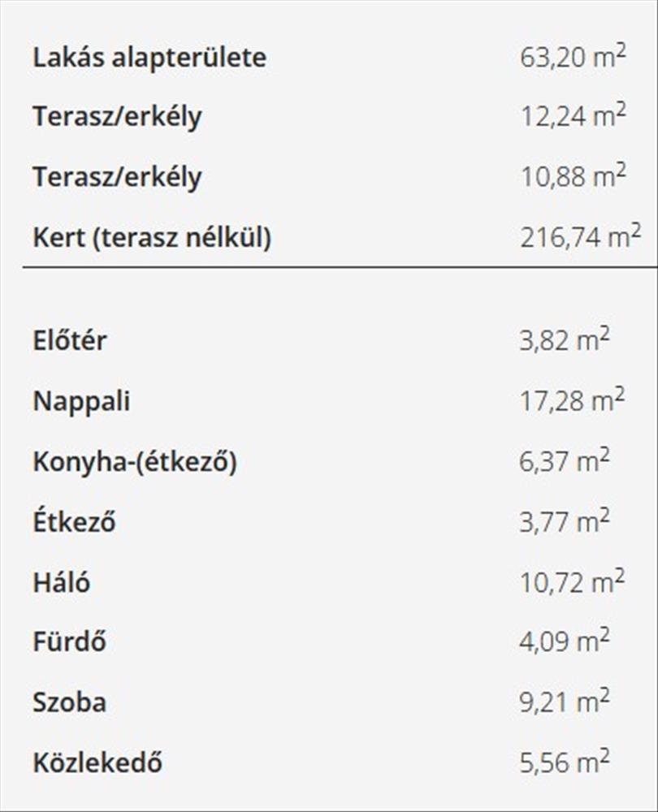Image resolution: width=658 pixels, height=812 pixels.
Task: Click the 'Háló' room label
Action: coord(61,582)
